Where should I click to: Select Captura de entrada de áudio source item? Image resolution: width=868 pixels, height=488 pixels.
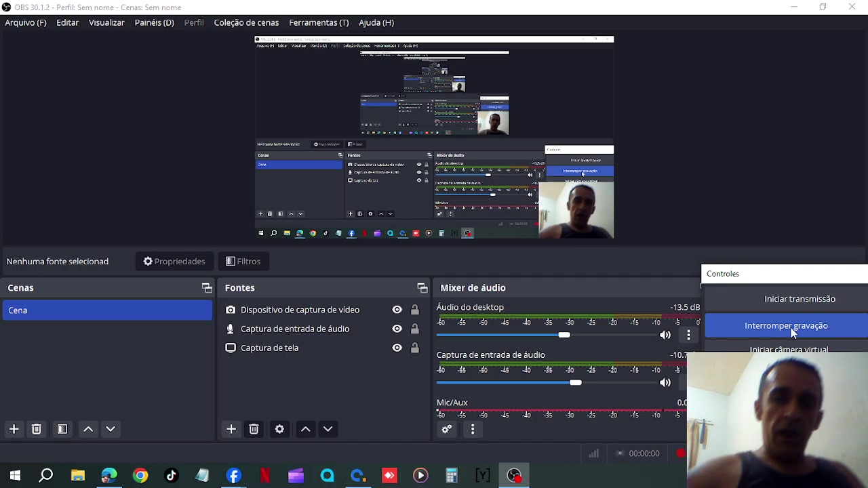323,329
